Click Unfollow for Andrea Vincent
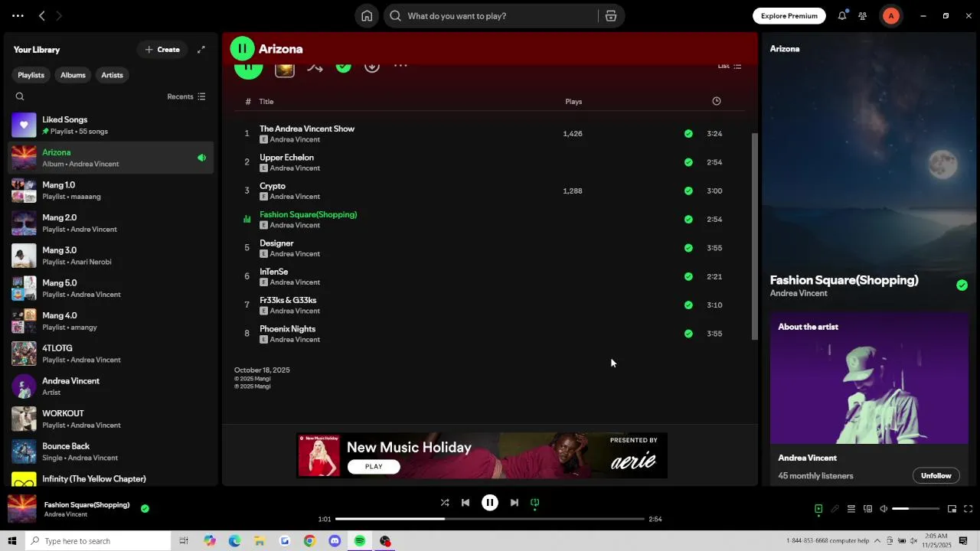Image resolution: width=980 pixels, height=551 pixels. [x=936, y=475]
